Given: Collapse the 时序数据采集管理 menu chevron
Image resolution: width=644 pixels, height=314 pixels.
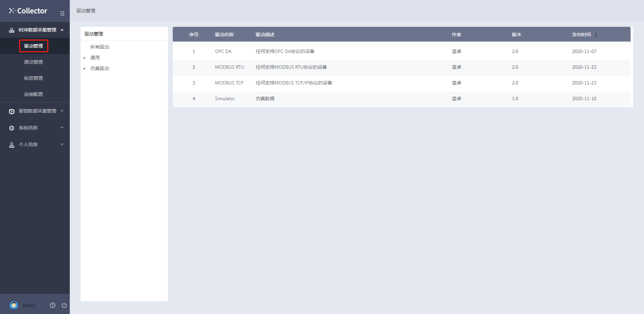Looking at the screenshot, I should [62, 30].
